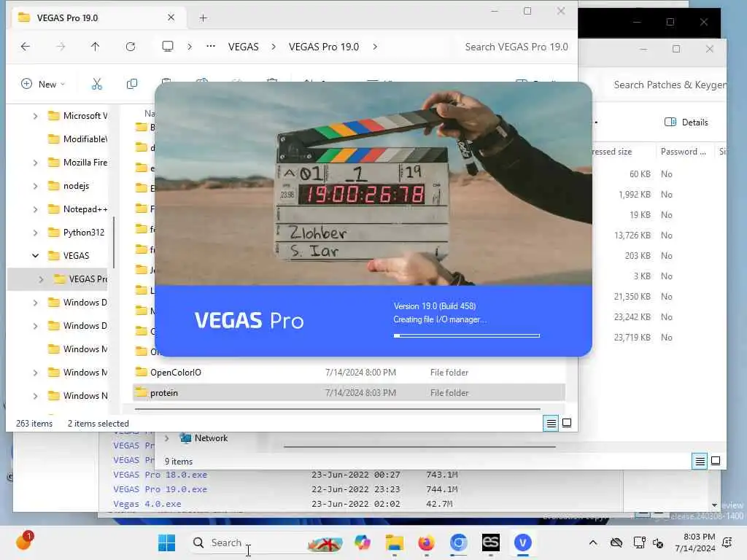This screenshot has height=560, width=747.
Task: Expand the Notepad++ tree node
Action: [35, 209]
